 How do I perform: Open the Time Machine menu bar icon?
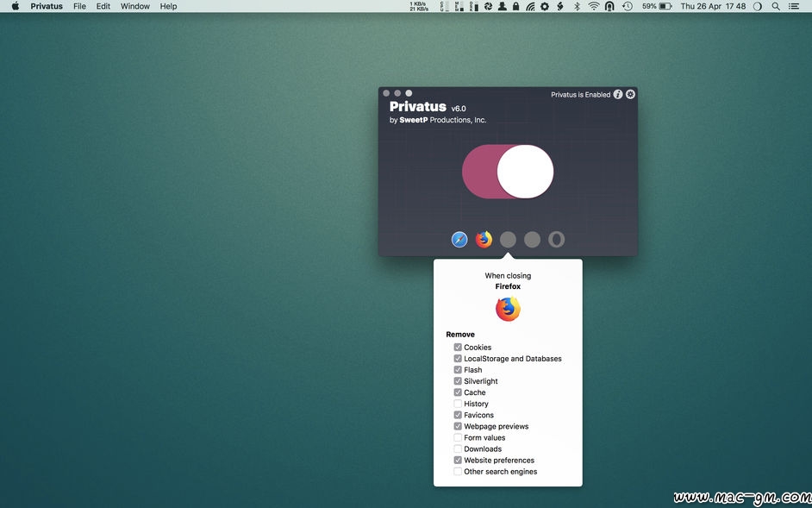pyautogui.click(x=628, y=6)
